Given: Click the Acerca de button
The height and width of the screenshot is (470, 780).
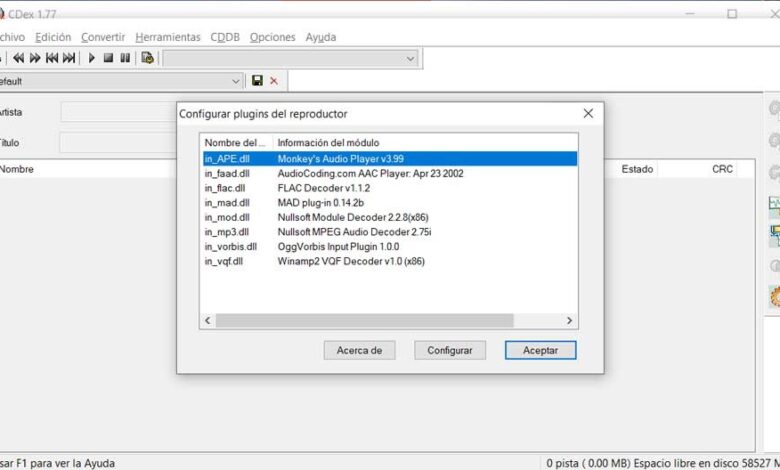Looking at the screenshot, I should [359, 350].
